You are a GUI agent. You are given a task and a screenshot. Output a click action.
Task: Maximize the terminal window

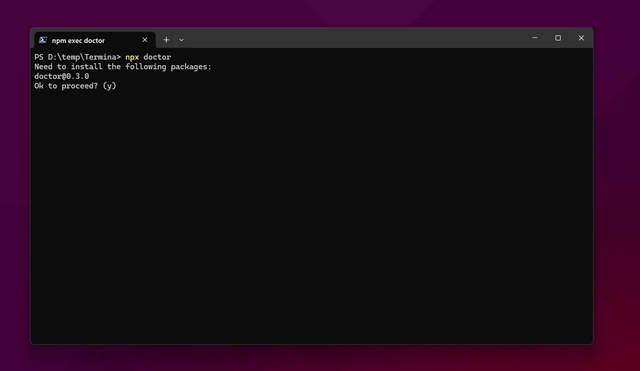pos(558,38)
